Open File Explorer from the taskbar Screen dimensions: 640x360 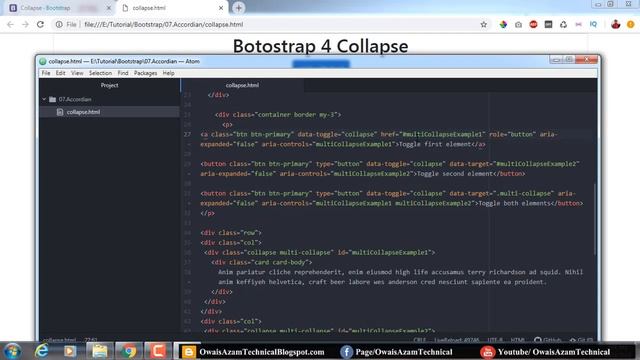pos(100,351)
